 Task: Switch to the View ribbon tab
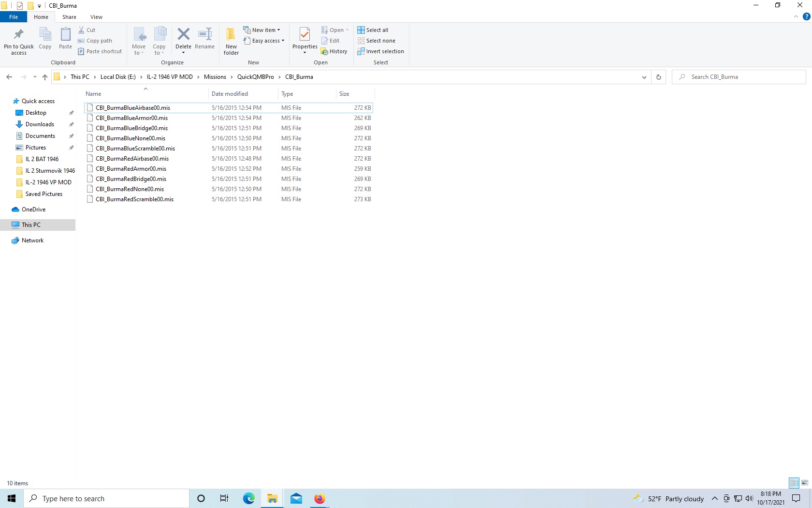click(x=96, y=17)
